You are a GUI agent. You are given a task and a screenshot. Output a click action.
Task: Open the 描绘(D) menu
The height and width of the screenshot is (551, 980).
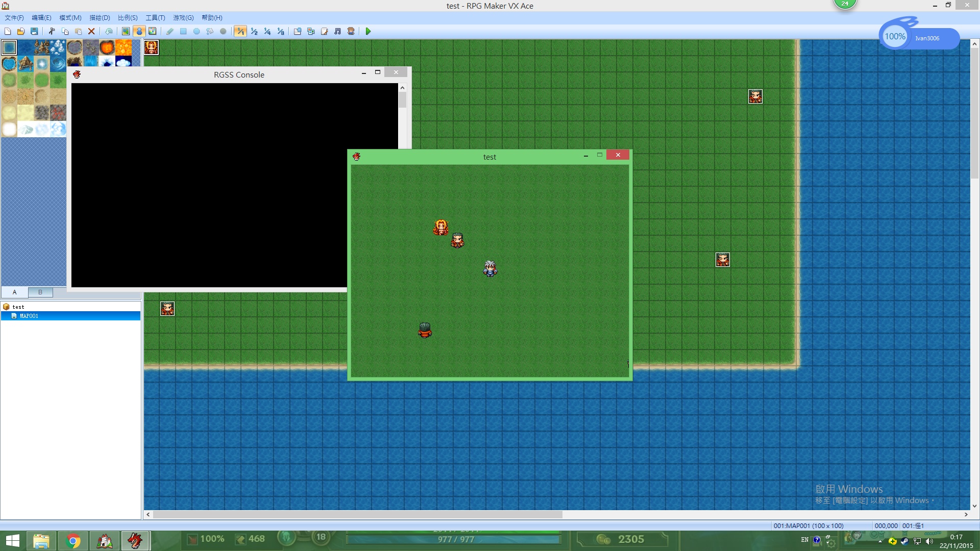pyautogui.click(x=100, y=18)
